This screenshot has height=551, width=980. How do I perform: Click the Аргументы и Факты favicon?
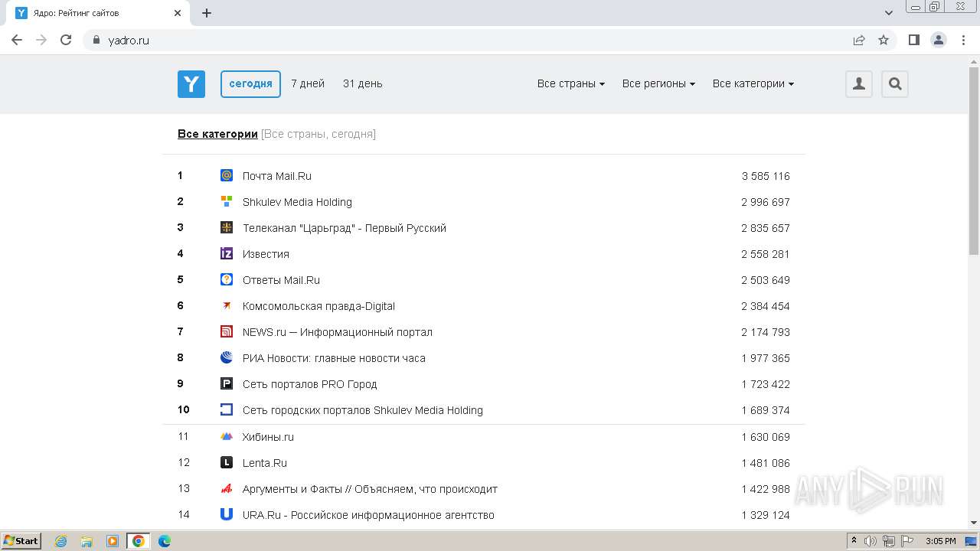[x=227, y=489]
